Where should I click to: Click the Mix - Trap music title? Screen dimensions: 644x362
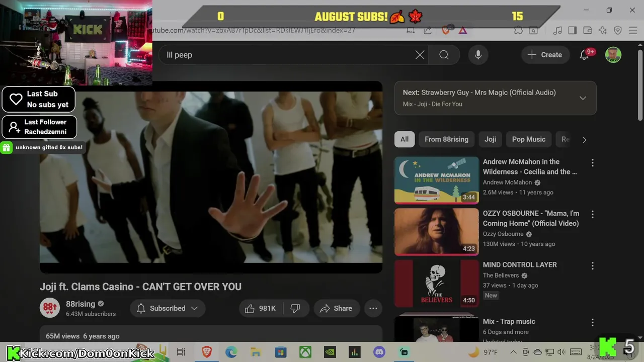(x=509, y=321)
